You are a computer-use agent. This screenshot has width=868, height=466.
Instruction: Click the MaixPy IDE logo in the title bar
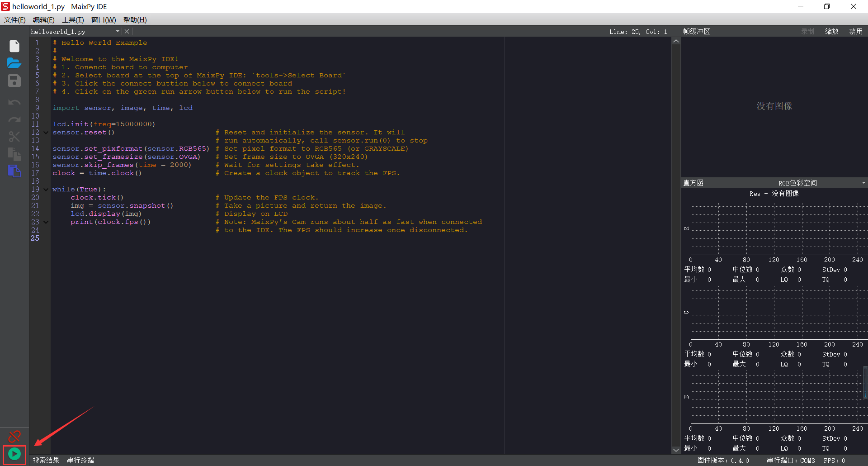(5, 6)
